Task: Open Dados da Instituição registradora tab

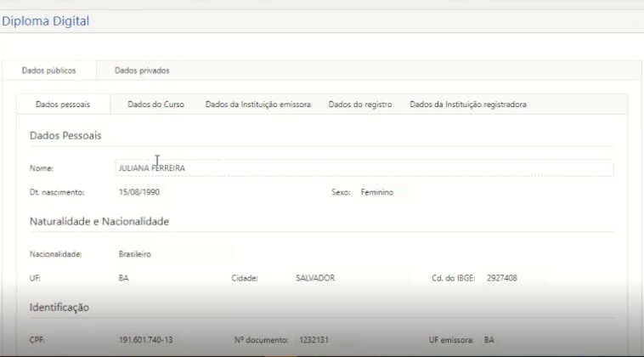Action: (x=467, y=105)
